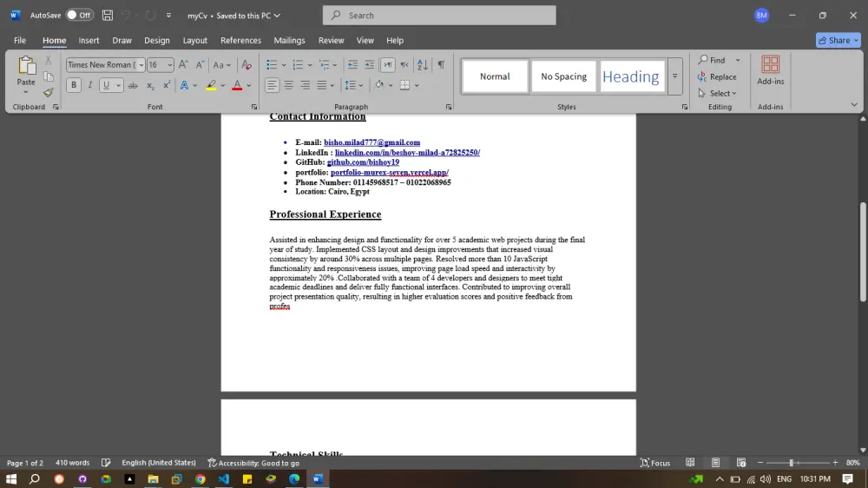Viewport: 868px width, 488px height.
Task: Click the Cut scissors icon
Action: 49,60
